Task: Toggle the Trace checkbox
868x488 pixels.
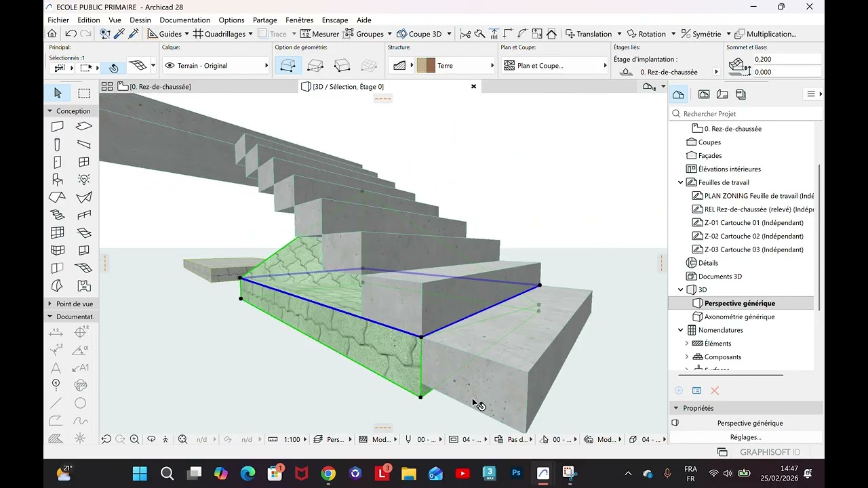Action: (273, 34)
